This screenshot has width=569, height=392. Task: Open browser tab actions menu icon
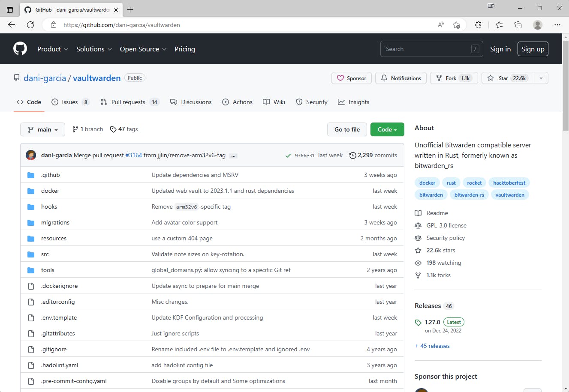point(10,9)
